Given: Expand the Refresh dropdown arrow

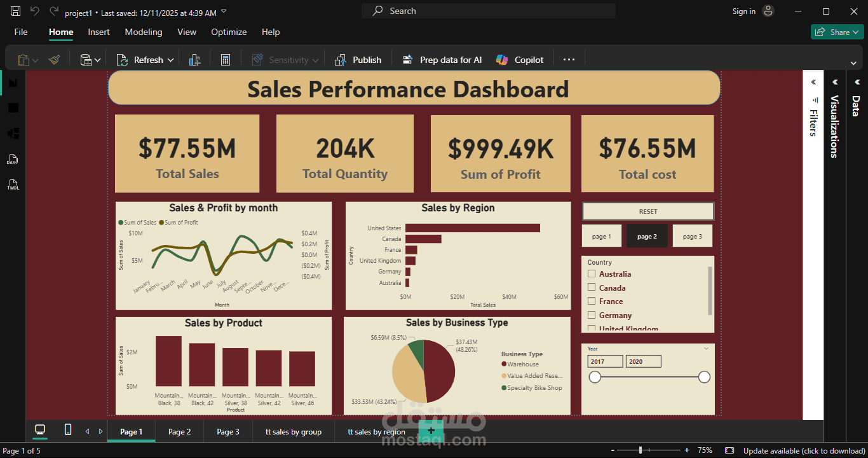Looking at the screenshot, I should (x=170, y=59).
